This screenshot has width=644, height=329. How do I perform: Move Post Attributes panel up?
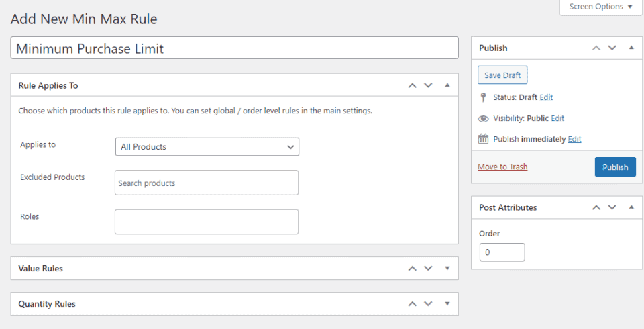(596, 207)
